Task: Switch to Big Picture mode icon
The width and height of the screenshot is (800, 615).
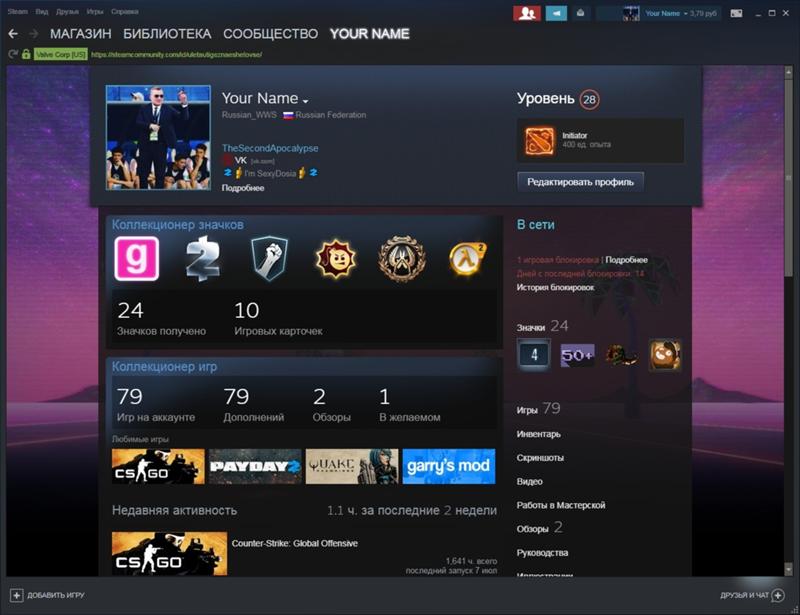Action: [x=736, y=13]
